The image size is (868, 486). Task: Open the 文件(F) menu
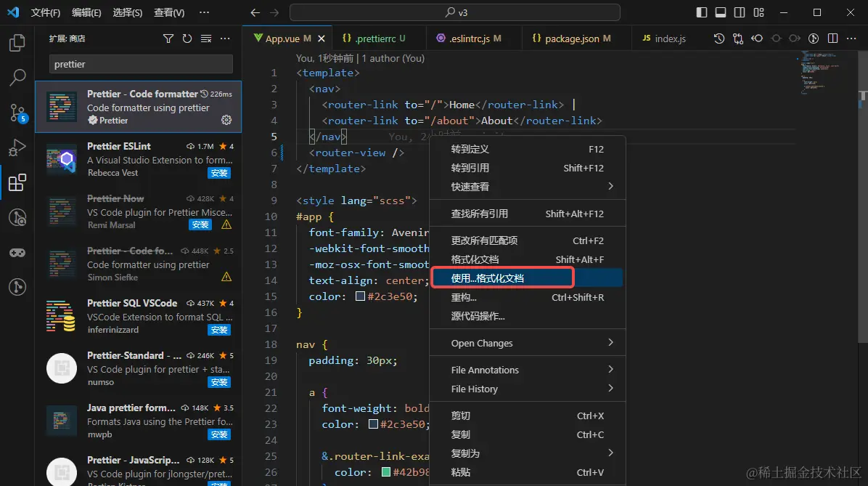[46, 12]
